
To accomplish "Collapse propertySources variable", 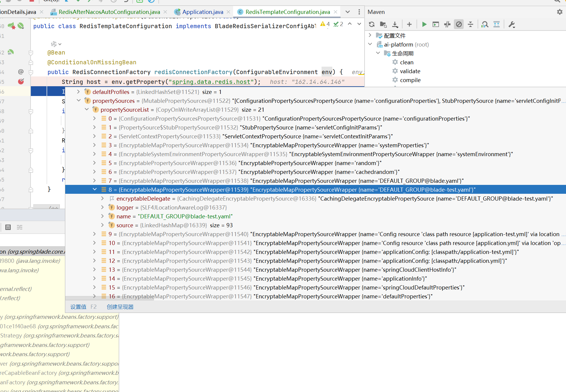I will pyautogui.click(x=78, y=100).
